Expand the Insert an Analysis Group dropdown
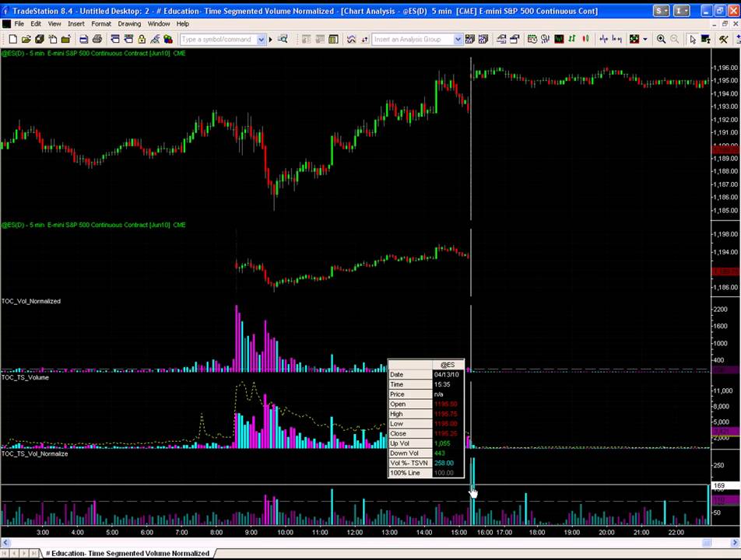 coord(458,40)
